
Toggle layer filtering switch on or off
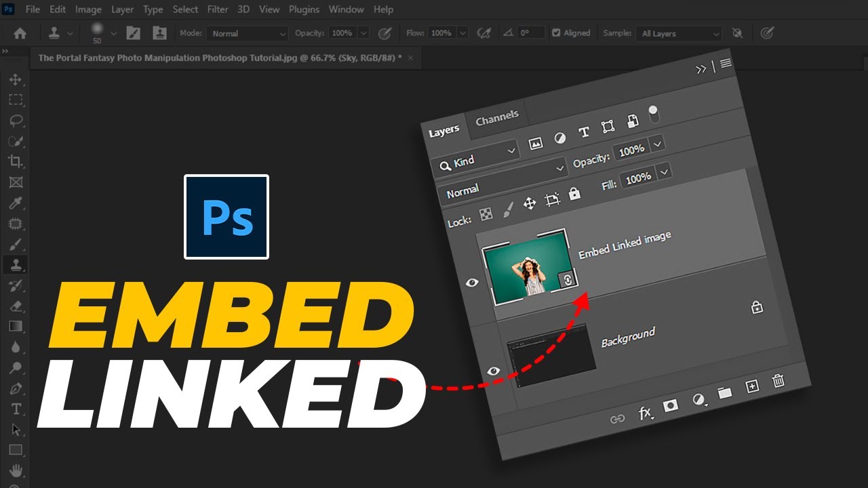[654, 114]
